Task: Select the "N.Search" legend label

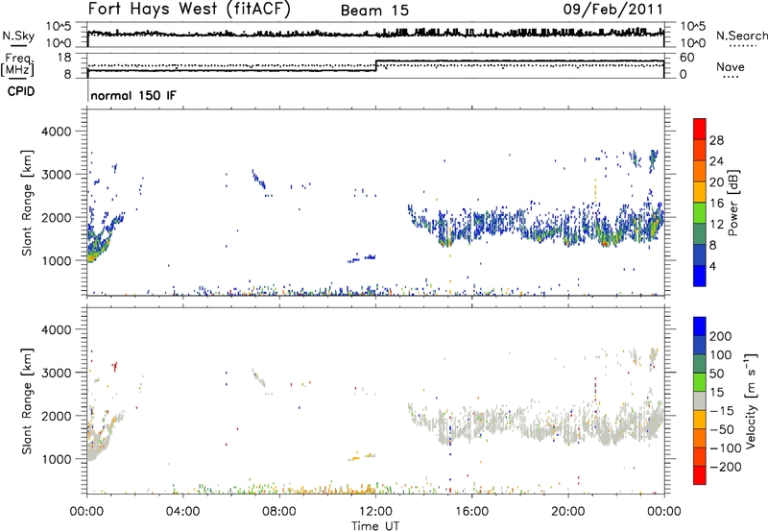Action: pos(741,36)
